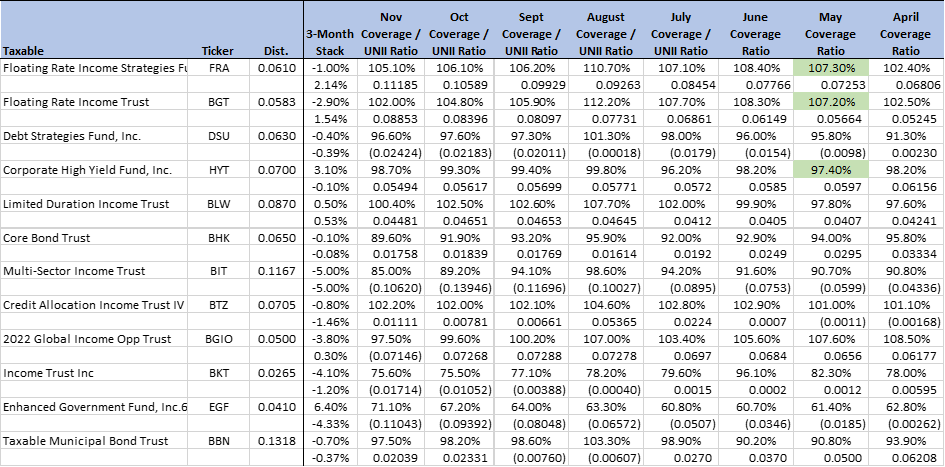
Task: Select the green-highlighted '107.20%' May cell
Action: (830, 102)
